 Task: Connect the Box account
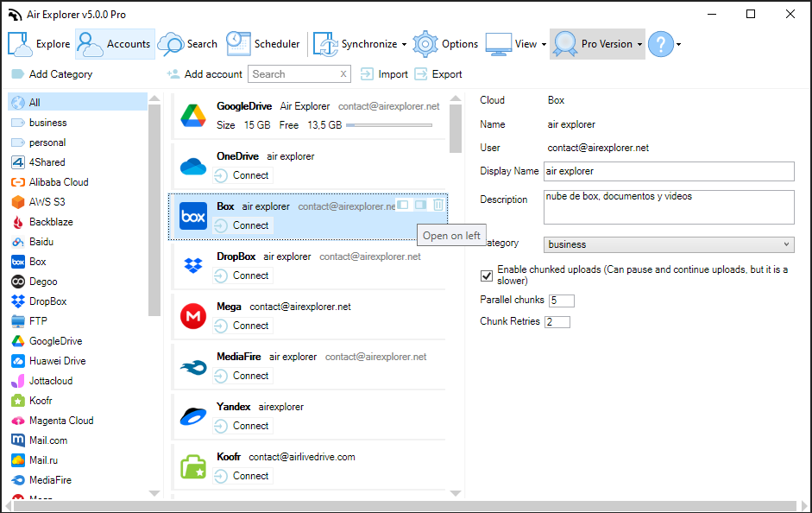pos(242,225)
